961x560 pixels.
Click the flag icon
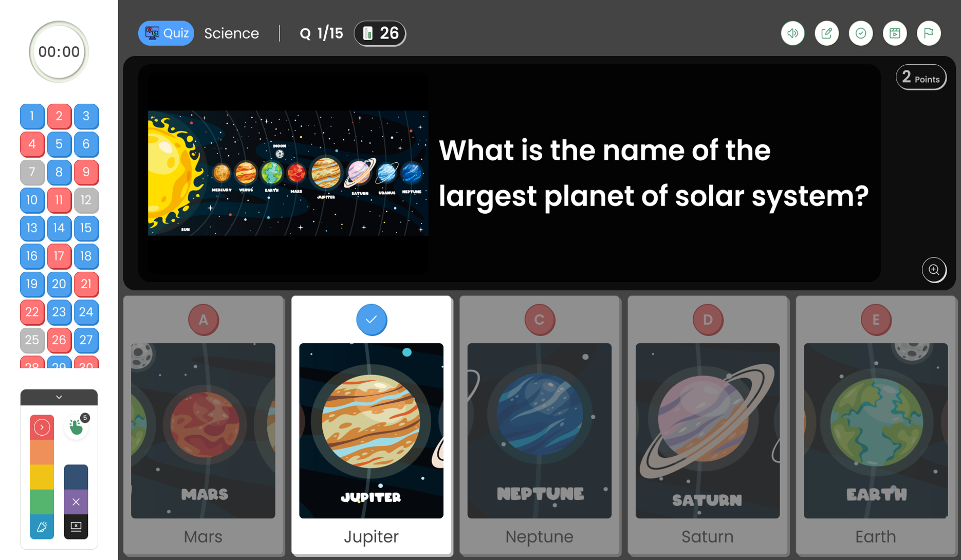click(928, 33)
